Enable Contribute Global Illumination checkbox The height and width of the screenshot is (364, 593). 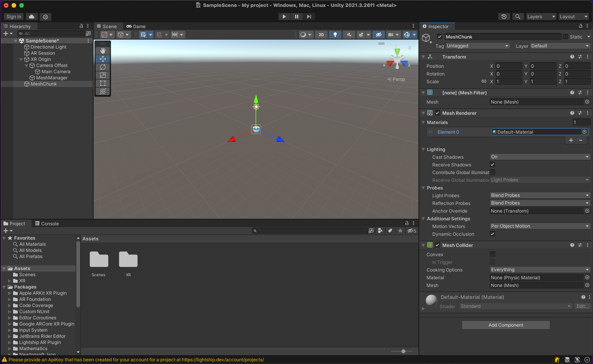point(492,172)
